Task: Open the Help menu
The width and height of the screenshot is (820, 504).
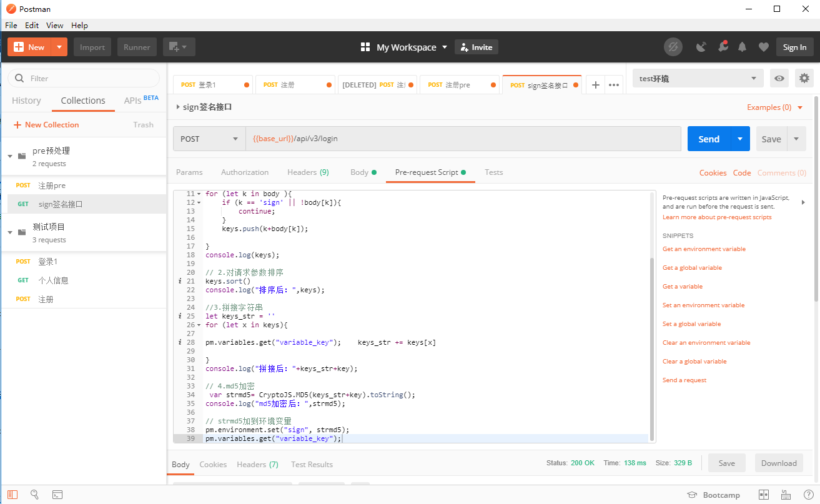Action: 79,26
